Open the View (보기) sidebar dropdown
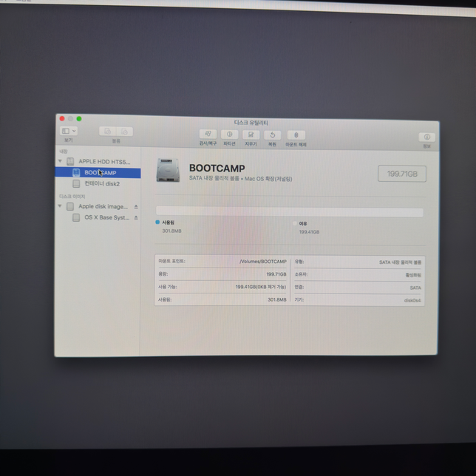The width and height of the screenshot is (476, 476). pos(68,131)
